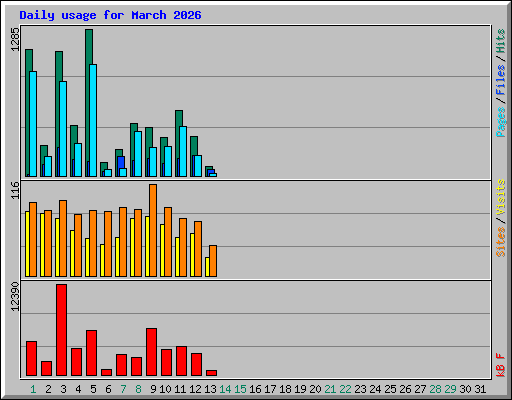
Task: Click day label 31 on the x-axis
Action: point(480,389)
